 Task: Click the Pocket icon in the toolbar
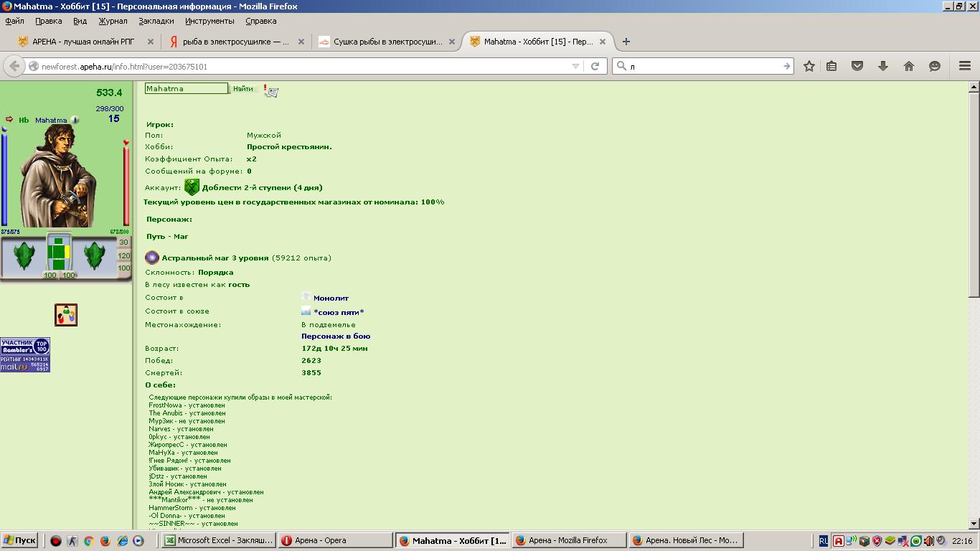click(857, 66)
